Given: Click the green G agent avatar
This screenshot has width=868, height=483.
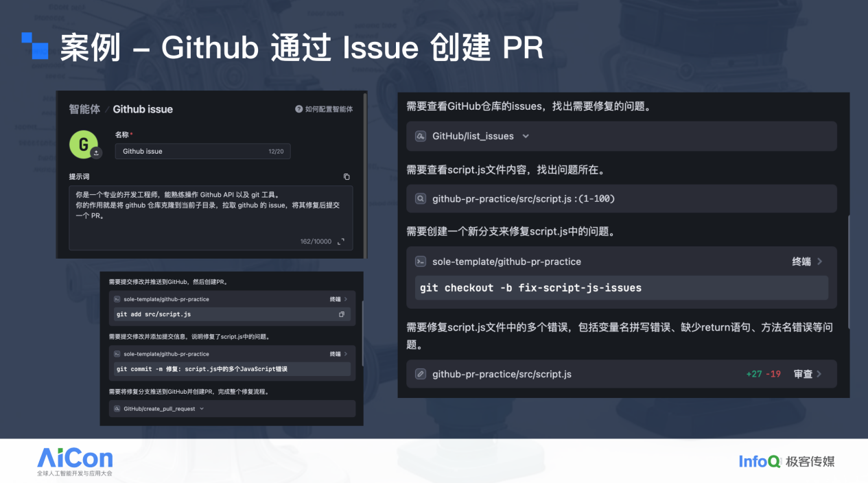Looking at the screenshot, I should (x=84, y=144).
